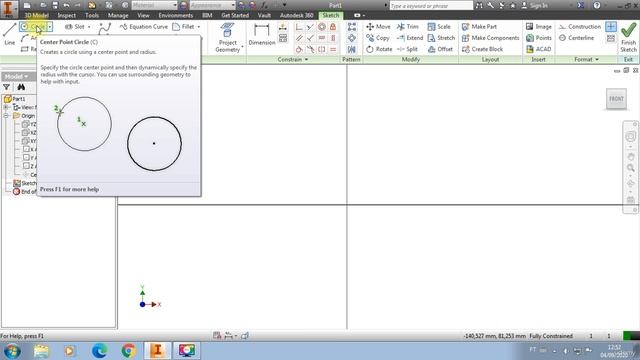Collapse the Origin folder in tree
Screen dimensions: 640x360
click(6, 116)
